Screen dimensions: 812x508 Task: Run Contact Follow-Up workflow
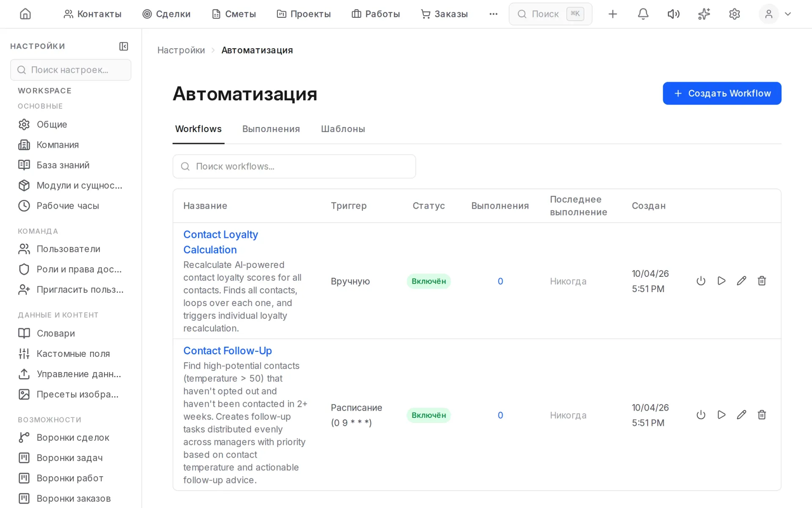point(721,415)
